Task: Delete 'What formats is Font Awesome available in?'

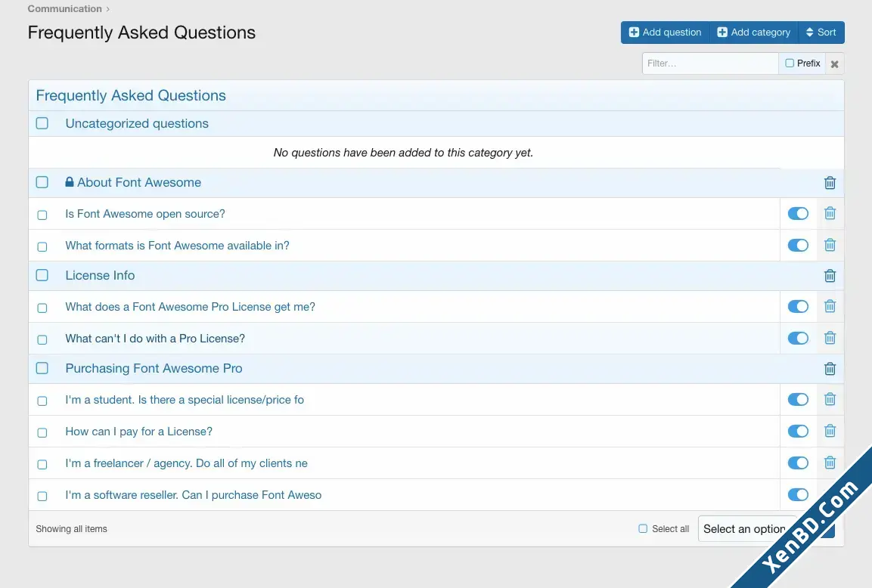Action: (830, 245)
